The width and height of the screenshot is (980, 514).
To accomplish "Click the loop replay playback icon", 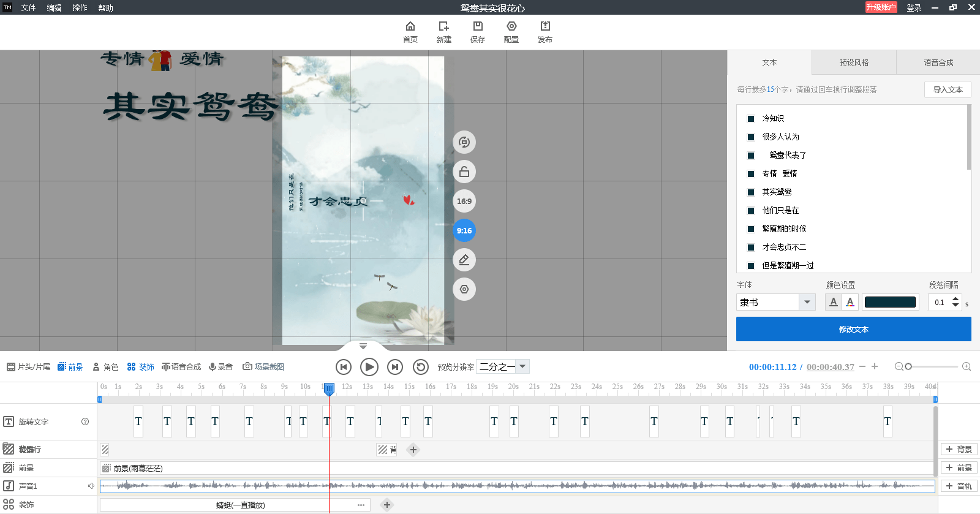I will [x=421, y=367].
